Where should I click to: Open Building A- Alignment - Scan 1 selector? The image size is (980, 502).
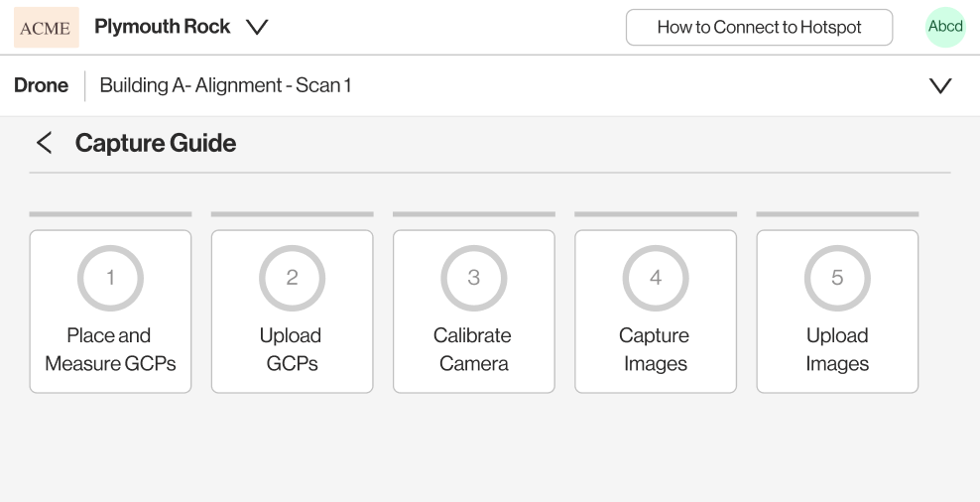[225, 85]
